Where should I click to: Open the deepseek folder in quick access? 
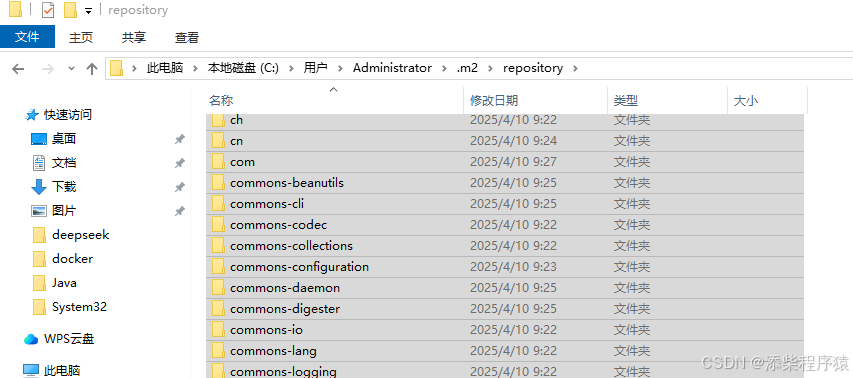[81, 234]
